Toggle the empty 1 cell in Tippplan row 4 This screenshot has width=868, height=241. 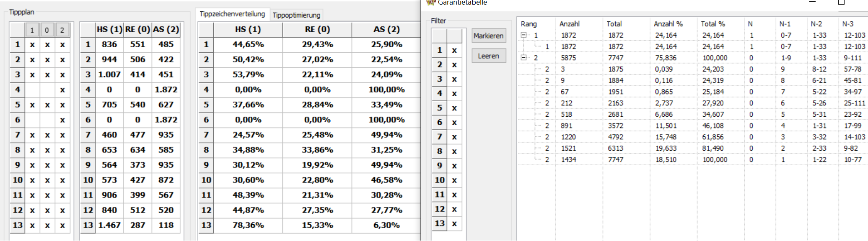tap(32, 90)
